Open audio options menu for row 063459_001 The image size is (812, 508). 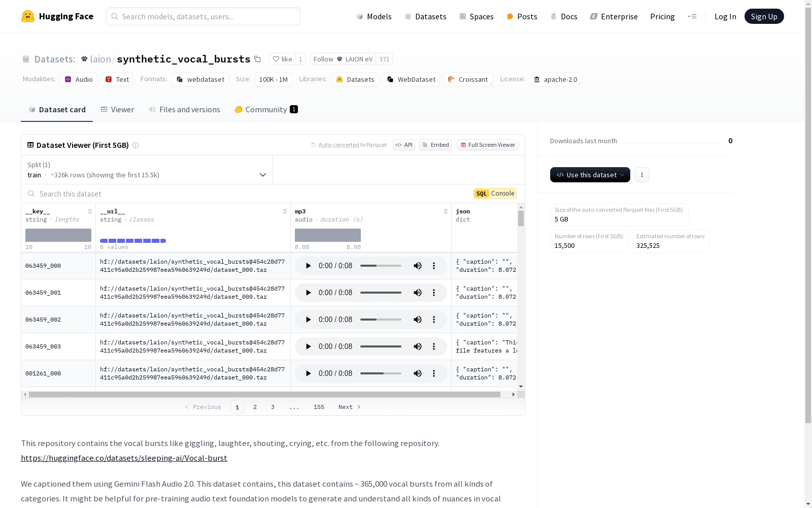pos(434,293)
